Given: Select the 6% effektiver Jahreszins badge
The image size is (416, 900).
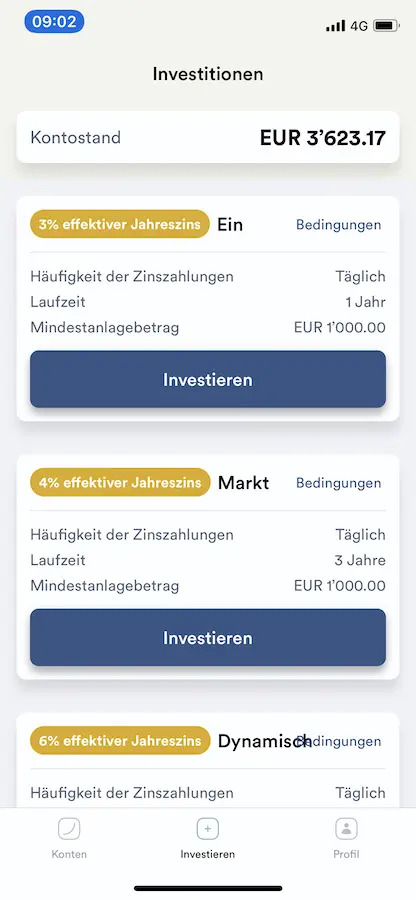Looking at the screenshot, I should [x=120, y=740].
